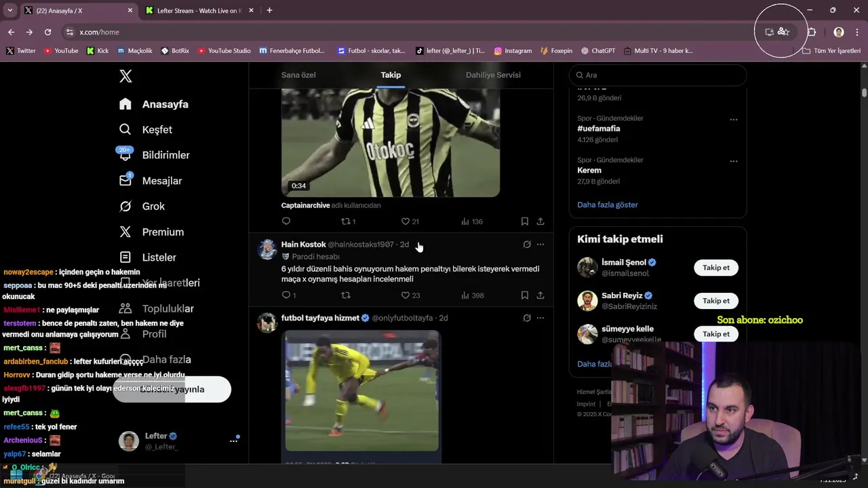Open Grok icon on Hain Kostok's post
Image resolution: width=868 pixels, height=488 pixels.
pos(527,245)
